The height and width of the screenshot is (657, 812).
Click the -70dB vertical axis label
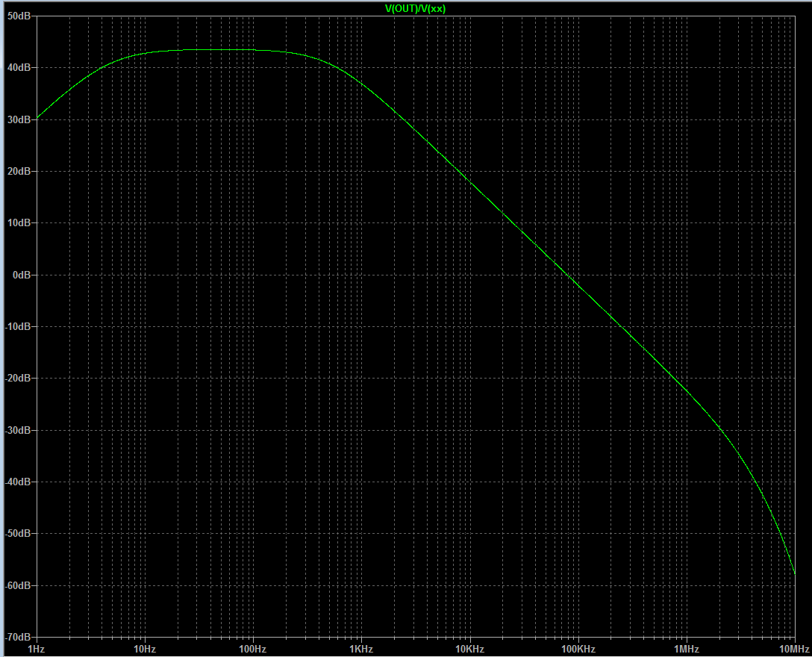click(x=18, y=637)
